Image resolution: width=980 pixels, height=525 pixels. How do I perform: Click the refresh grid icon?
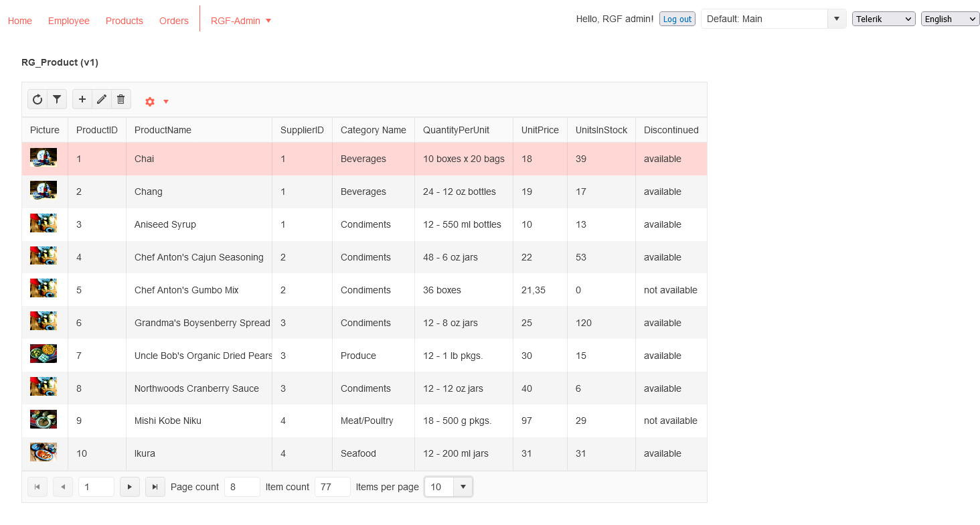click(37, 100)
